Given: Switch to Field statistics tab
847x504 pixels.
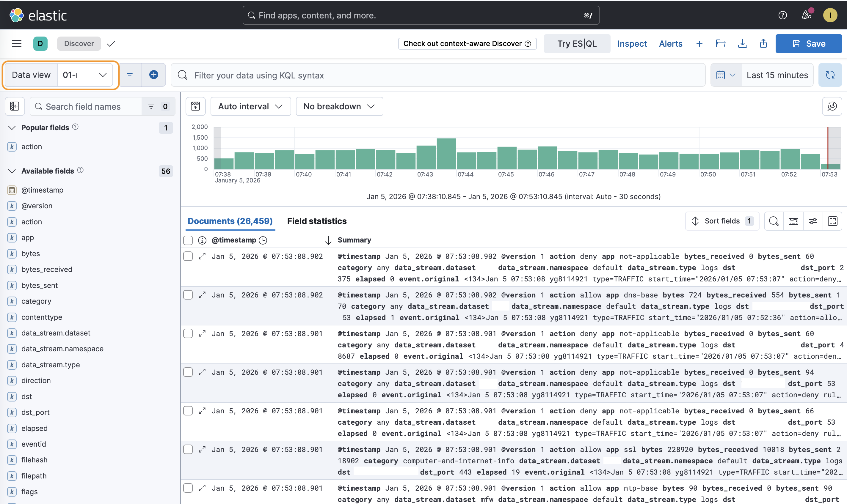Looking at the screenshot, I should pos(316,221).
